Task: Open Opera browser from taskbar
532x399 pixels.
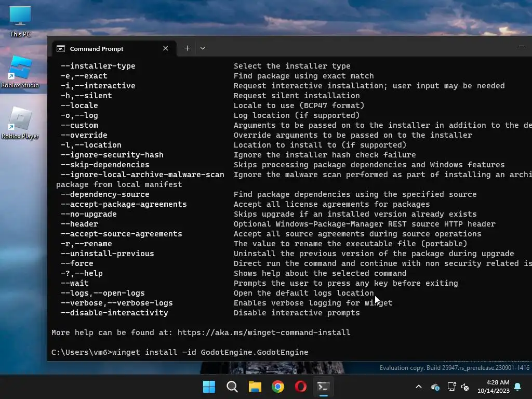Action: tap(301, 387)
